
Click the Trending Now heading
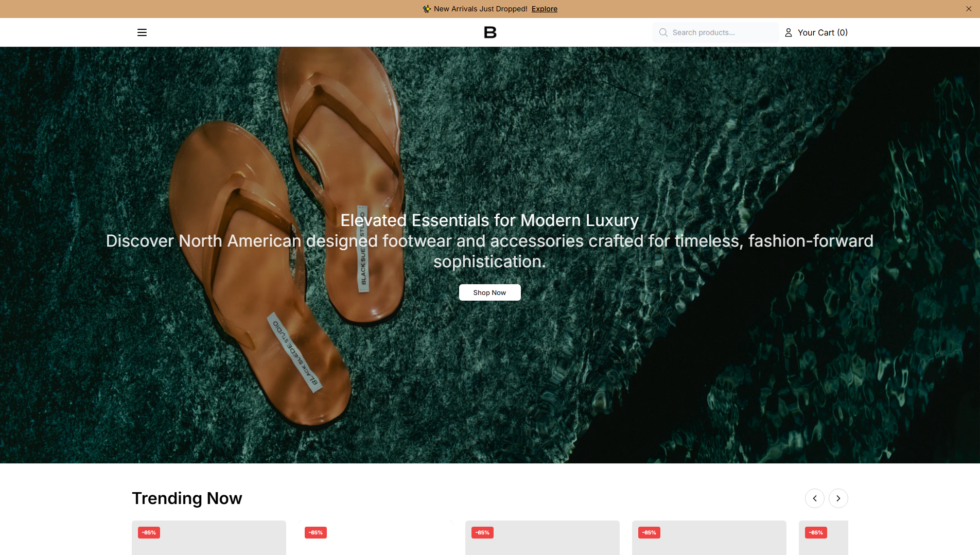(x=187, y=498)
